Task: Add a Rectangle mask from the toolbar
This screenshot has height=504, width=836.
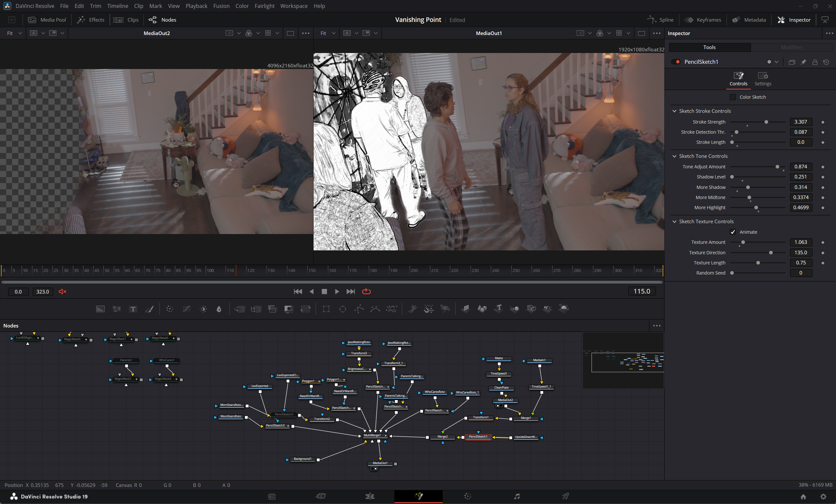Action: point(326,309)
